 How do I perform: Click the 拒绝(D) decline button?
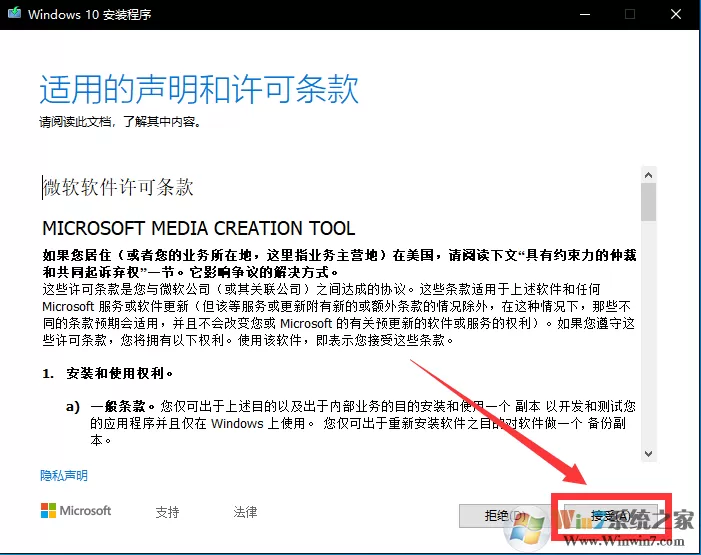click(506, 516)
